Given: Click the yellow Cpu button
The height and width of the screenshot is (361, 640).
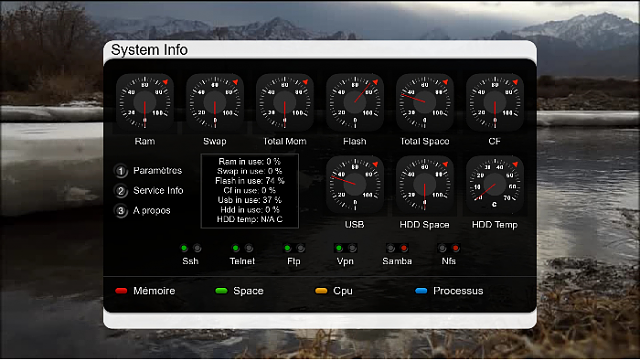Looking at the screenshot, I should click(333, 291).
